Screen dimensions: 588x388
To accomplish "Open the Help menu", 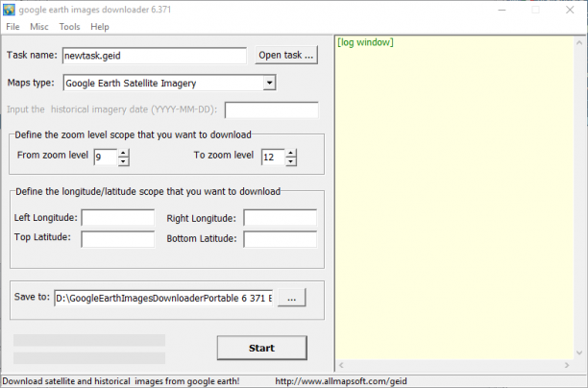I will pyautogui.click(x=99, y=27).
